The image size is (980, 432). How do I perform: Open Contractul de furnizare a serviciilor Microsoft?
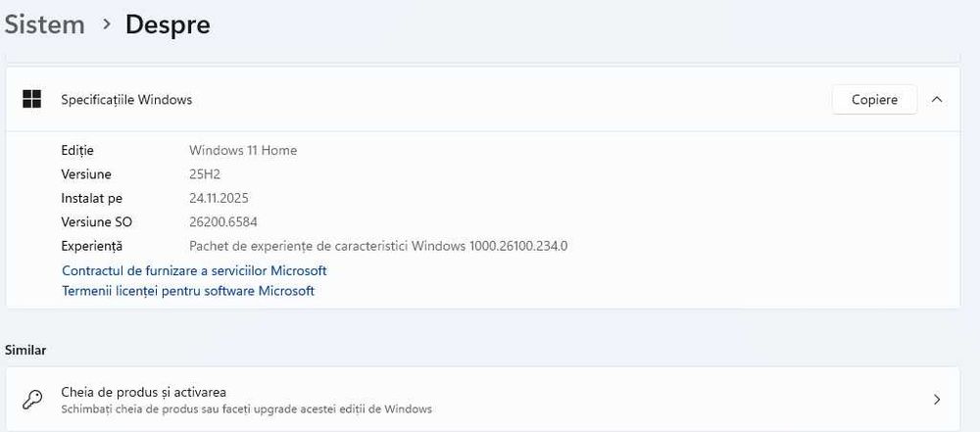click(x=194, y=270)
